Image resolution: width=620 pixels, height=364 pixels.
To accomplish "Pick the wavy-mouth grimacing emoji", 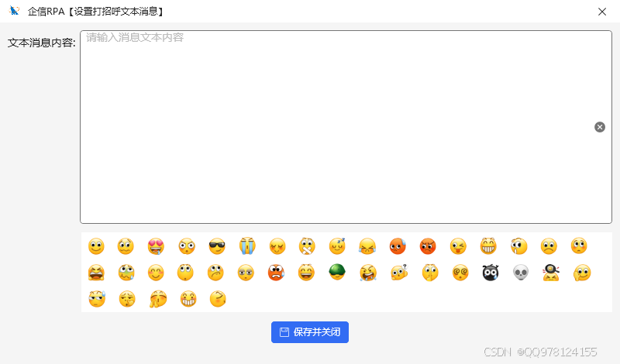I will (126, 246).
